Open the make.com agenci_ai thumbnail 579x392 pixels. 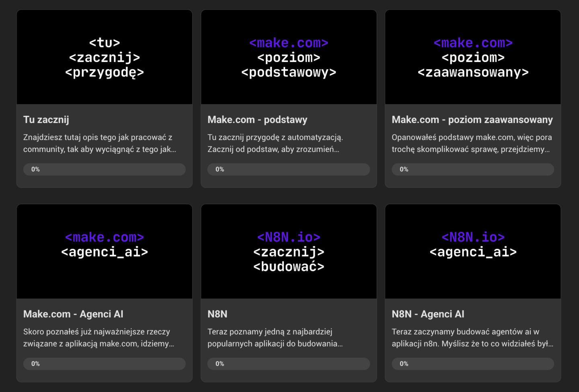(x=105, y=251)
